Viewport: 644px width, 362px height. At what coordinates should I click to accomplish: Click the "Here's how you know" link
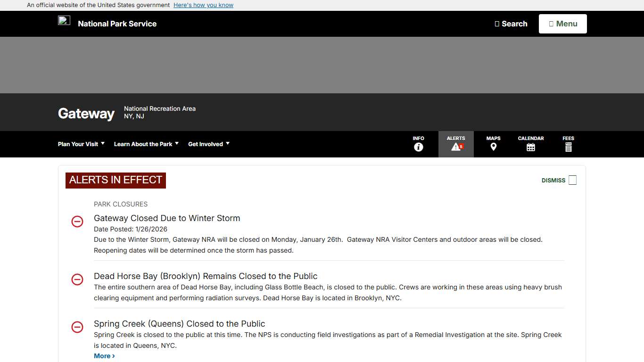(x=203, y=5)
